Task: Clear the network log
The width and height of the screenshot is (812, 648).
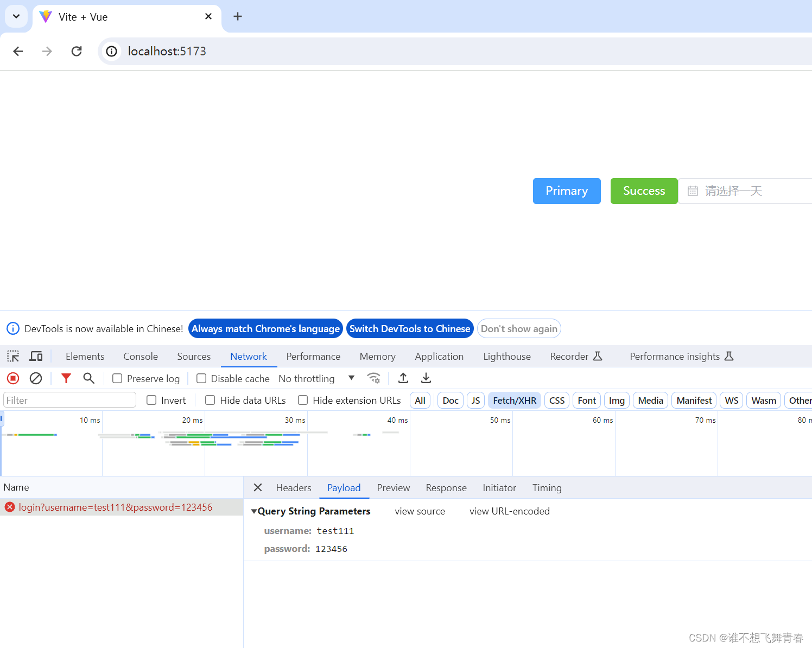Action: pos(36,378)
